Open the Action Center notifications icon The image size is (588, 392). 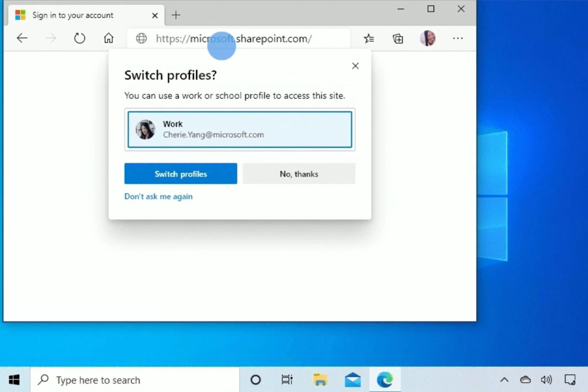pos(570,380)
